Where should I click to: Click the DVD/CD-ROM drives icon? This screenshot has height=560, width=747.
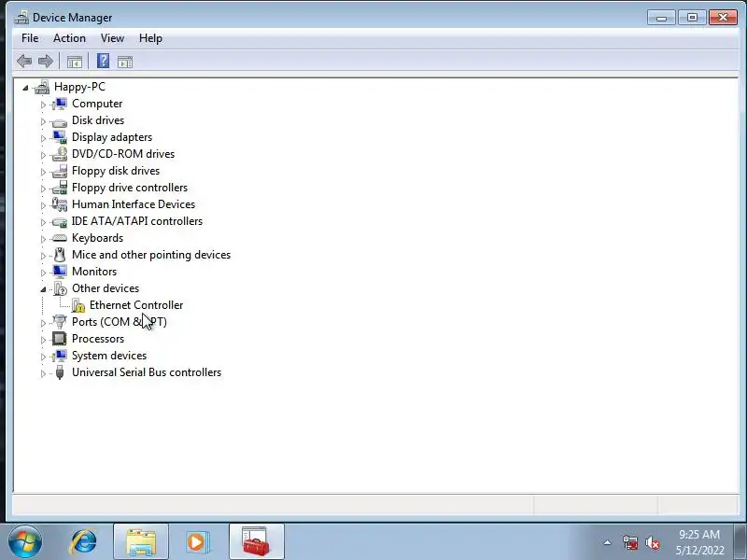coord(60,154)
